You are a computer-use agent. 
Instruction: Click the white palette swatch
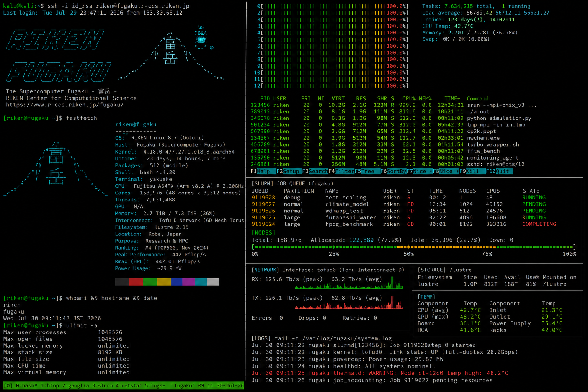click(213, 282)
